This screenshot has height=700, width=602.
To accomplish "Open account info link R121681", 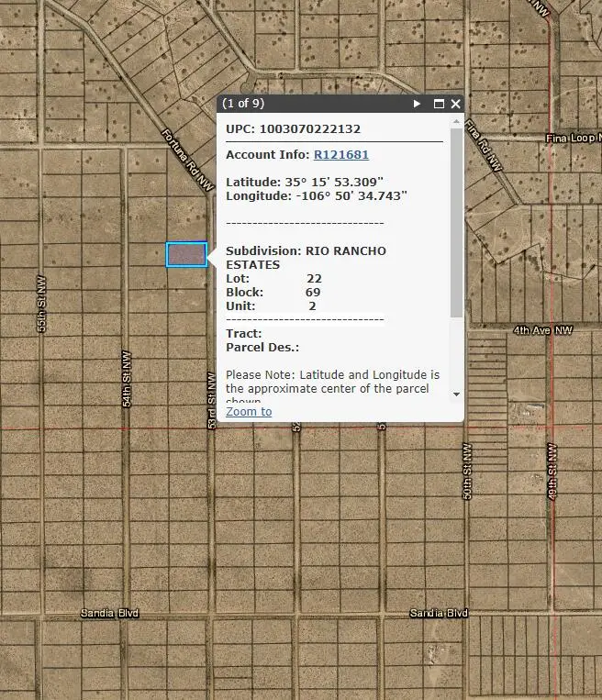I will point(340,155).
